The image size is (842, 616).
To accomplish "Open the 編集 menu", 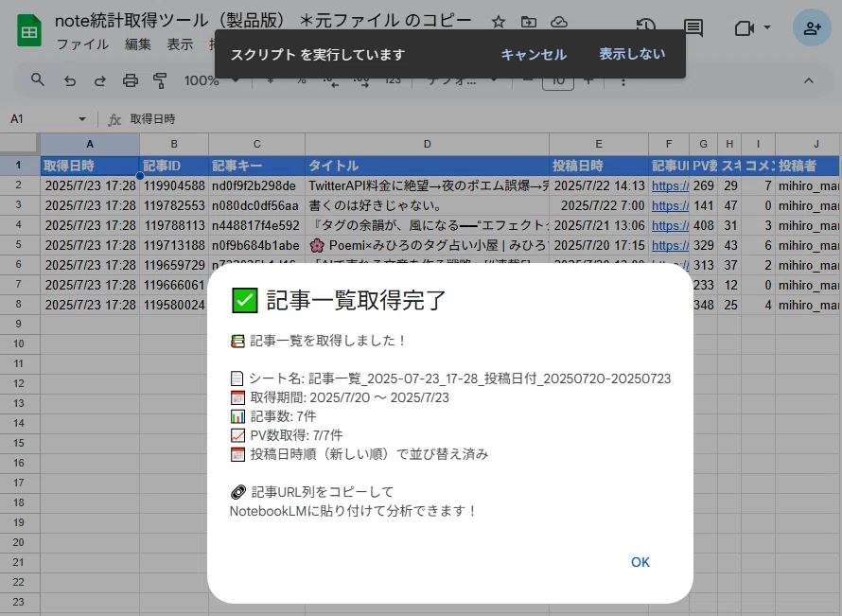I will coord(138,44).
